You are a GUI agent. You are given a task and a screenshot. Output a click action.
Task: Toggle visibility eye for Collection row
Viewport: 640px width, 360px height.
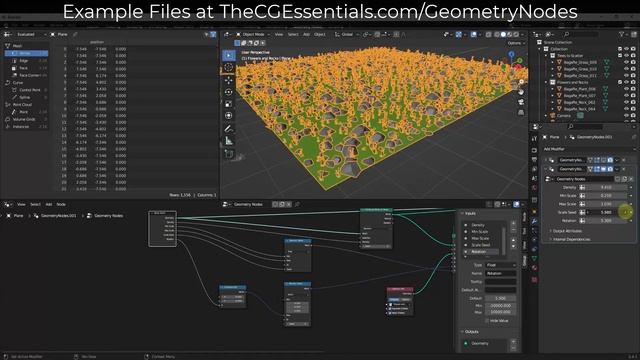click(627, 49)
